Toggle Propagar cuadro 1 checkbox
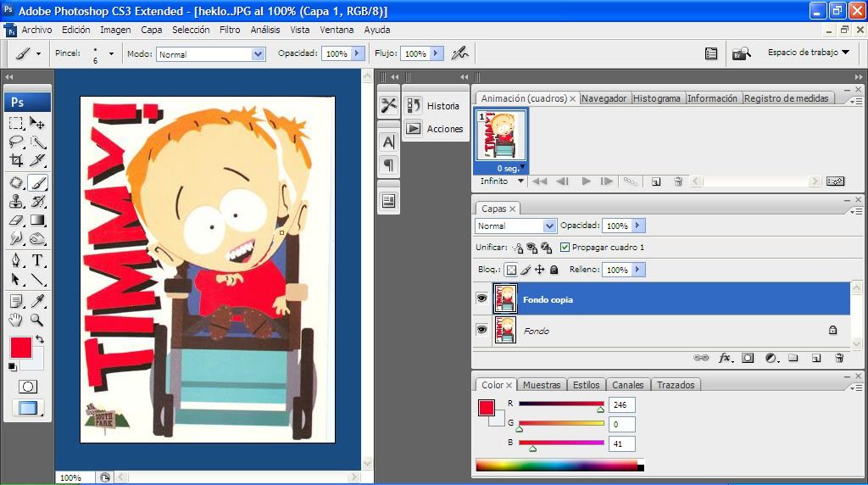Image resolution: width=868 pixels, height=485 pixels. 565,248
